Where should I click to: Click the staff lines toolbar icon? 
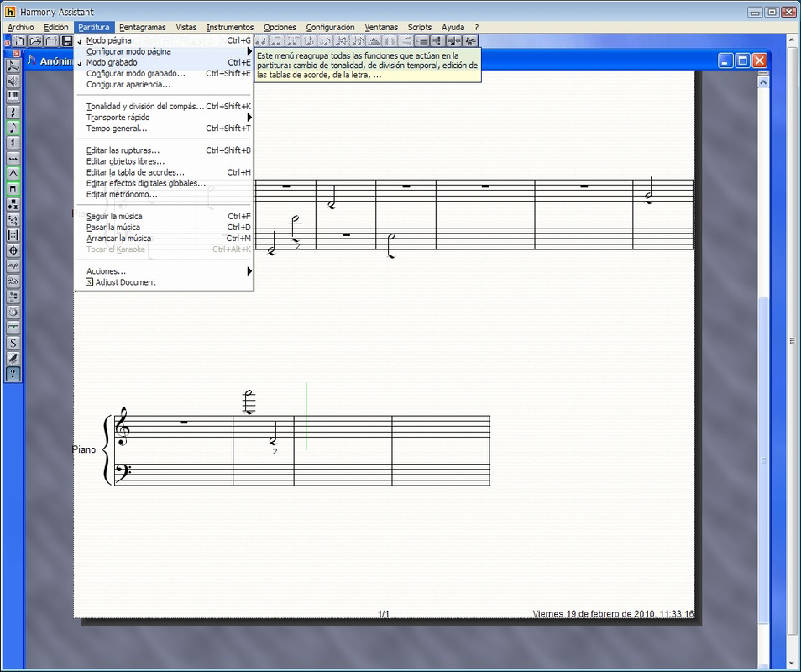coord(421,41)
